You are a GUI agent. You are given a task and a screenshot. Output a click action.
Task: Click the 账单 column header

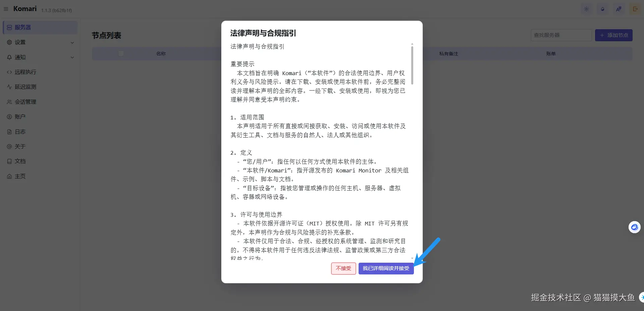(x=551, y=54)
